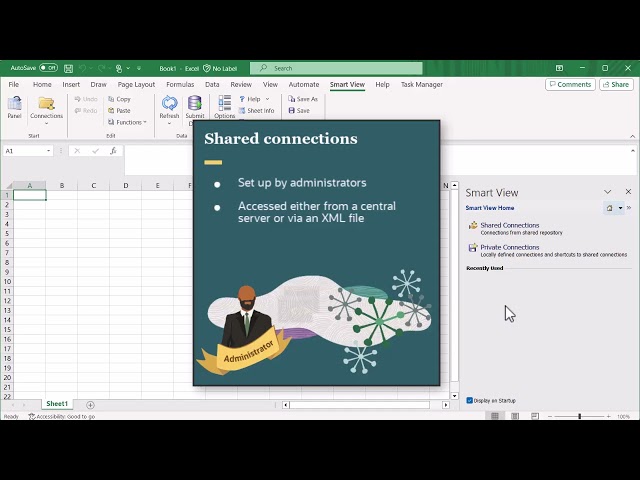Click the Insert Function fx icon
Image resolution: width=640 pixels, height=480 pixels.
pos(113,151)
